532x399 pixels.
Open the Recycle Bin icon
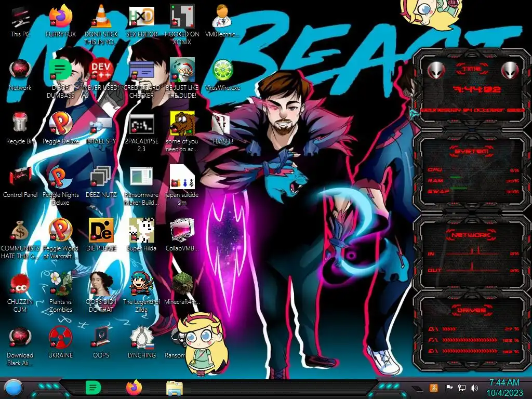20,128
